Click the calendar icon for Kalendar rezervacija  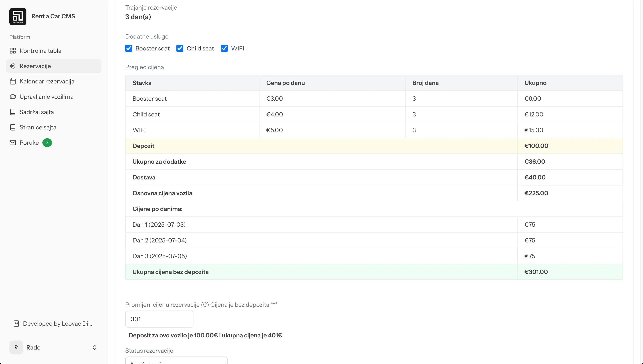point(13,81)
